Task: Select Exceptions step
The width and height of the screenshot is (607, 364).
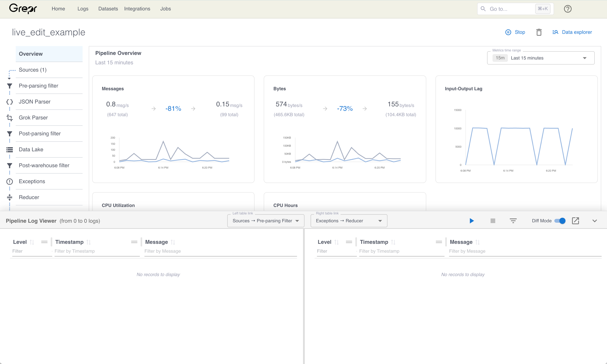Action: [49, 182]
